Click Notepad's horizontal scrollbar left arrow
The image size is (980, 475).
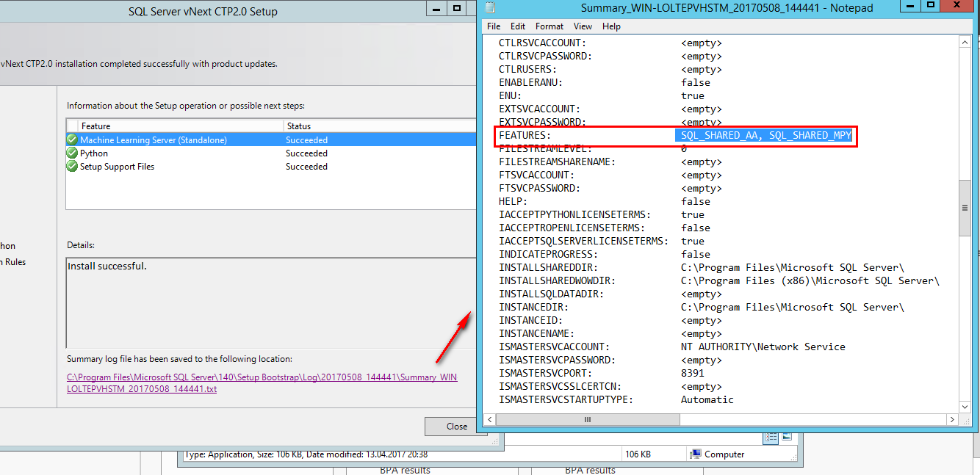(x=490, y=419)
